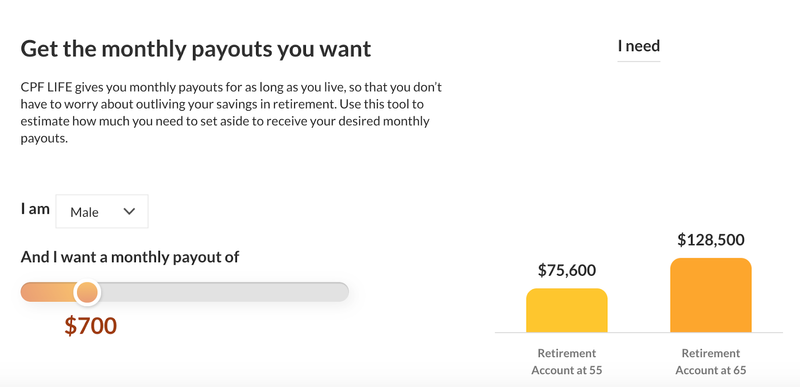The image size is (800, 387).
Task: Click the far right end of the payout slider
Action: click(x=343, y=292)
